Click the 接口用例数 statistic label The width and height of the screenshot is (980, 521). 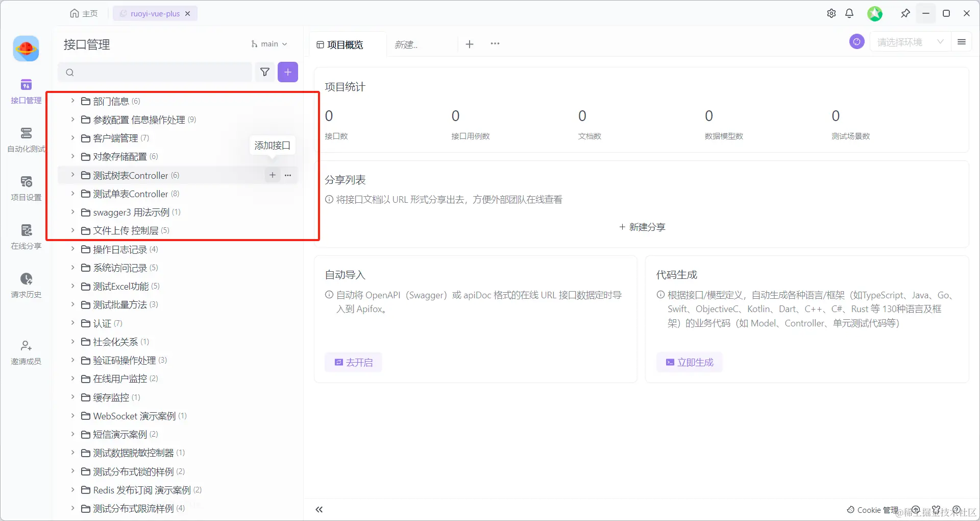(471, 136)
